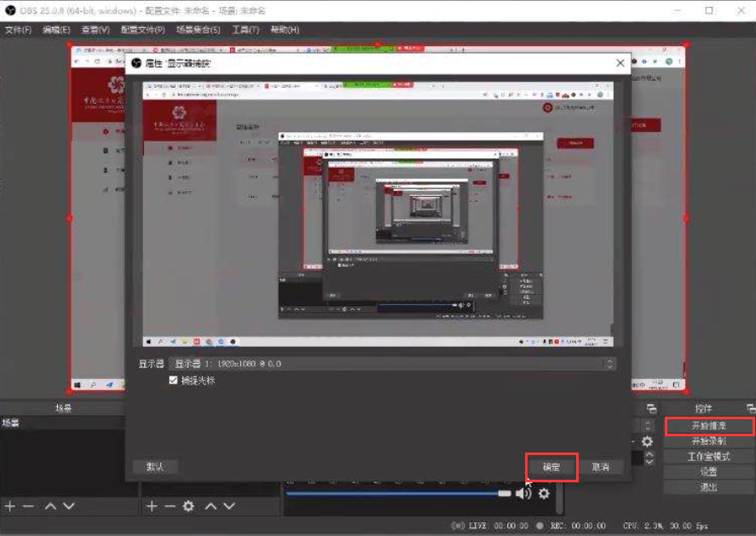
Task: Remove scene using the minus icon
Action: tap(28, 506)
